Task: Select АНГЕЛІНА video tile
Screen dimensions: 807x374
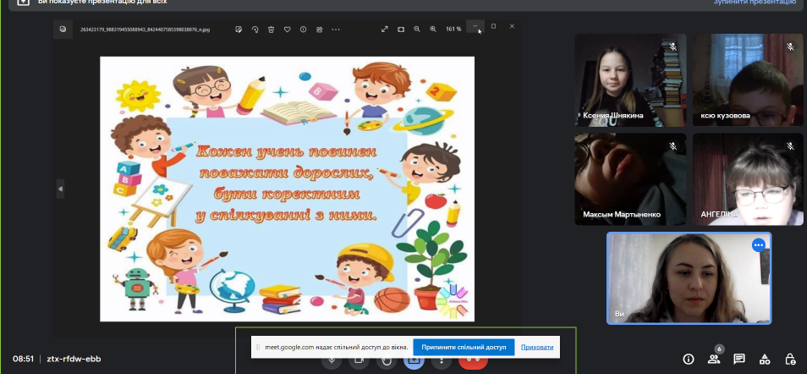Action: pyautogui.click(x=748, y=179)
